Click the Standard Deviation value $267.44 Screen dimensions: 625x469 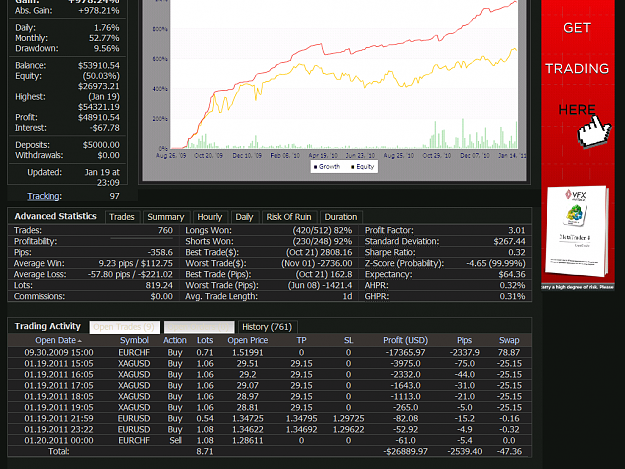[x=509, y=241]
